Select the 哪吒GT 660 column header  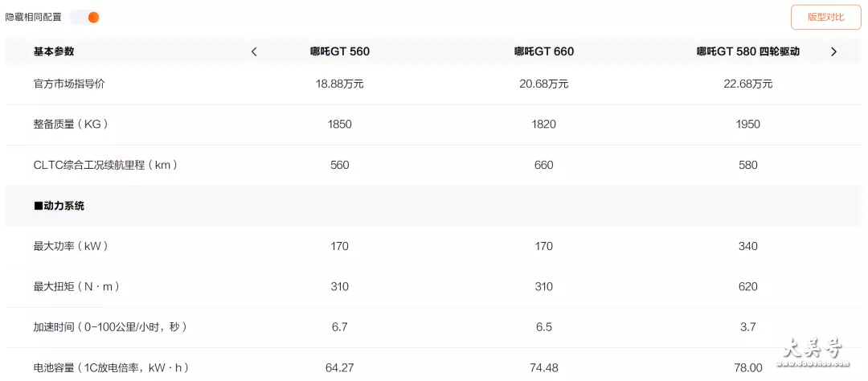tap(543, 52)
